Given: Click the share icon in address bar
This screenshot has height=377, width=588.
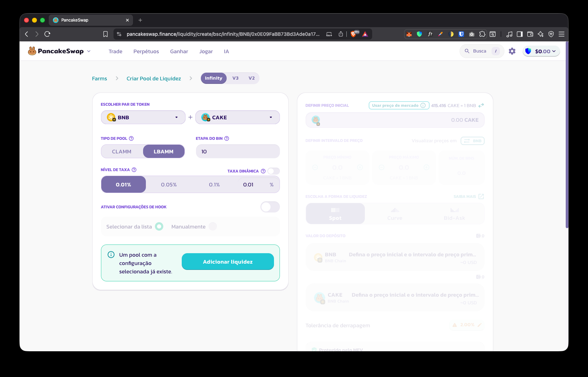Looking at the screenshot, I should 341,34.
